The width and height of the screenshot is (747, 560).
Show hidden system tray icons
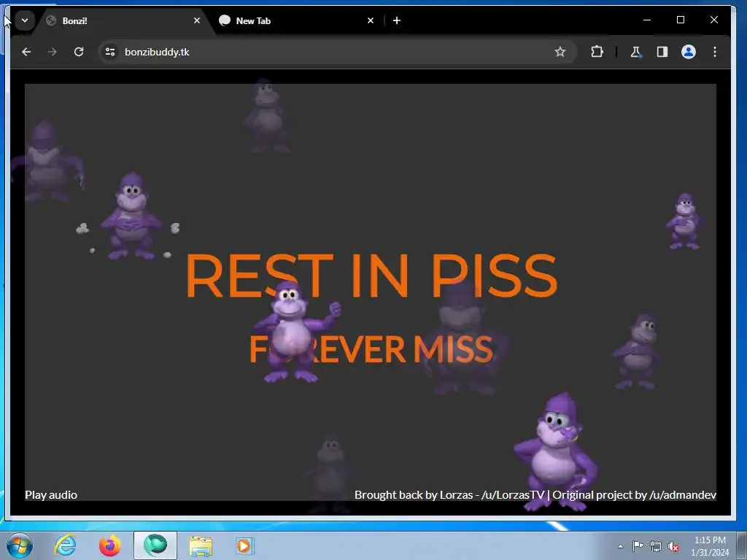coord(620,546)
